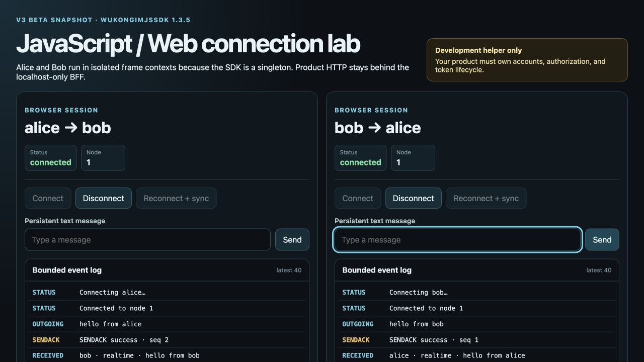
Task: Click Reconnect + sync for alice → bob
Action: [176, 198]
